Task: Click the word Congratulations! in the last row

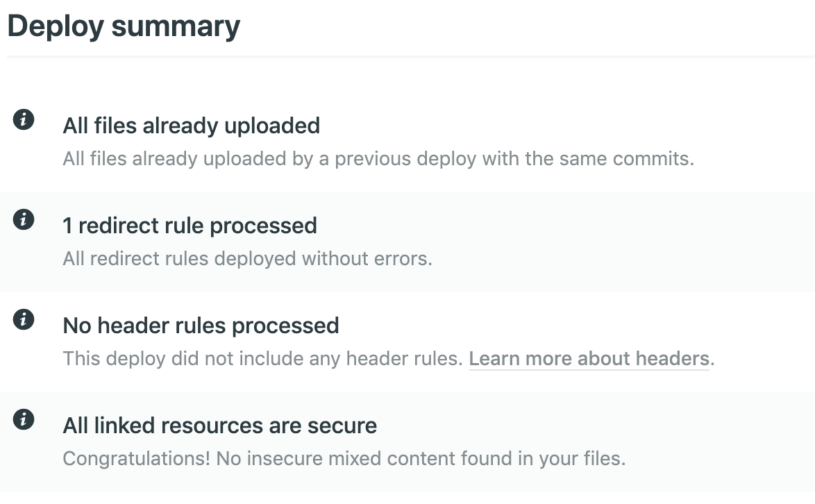Action: coord(136,459)
